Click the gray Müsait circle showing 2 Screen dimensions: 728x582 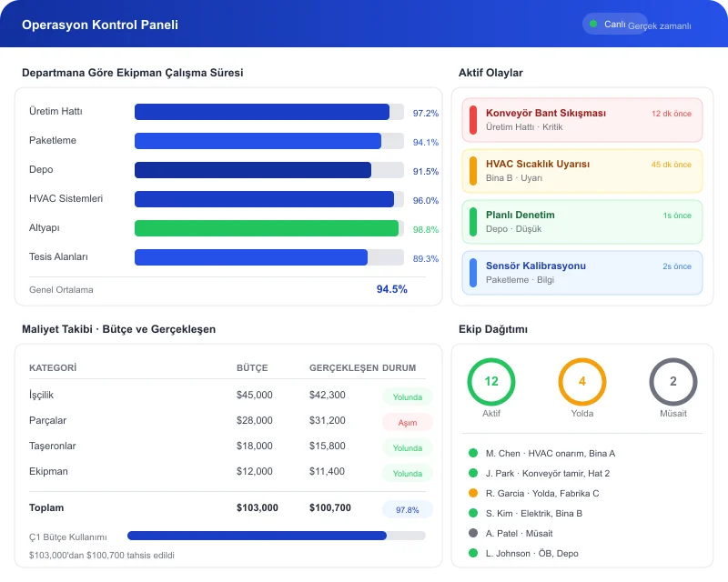673,384
